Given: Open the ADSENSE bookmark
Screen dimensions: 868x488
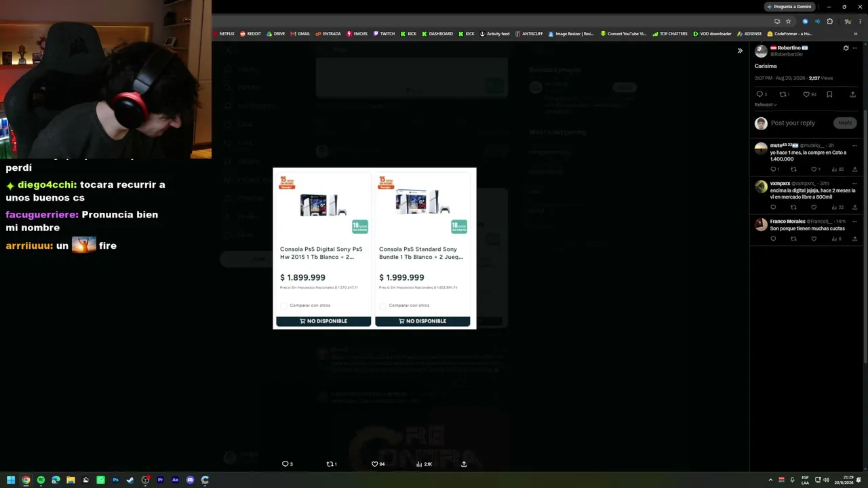Looking at the screenshot, I should pyautogui.click(x=749, y=34).
